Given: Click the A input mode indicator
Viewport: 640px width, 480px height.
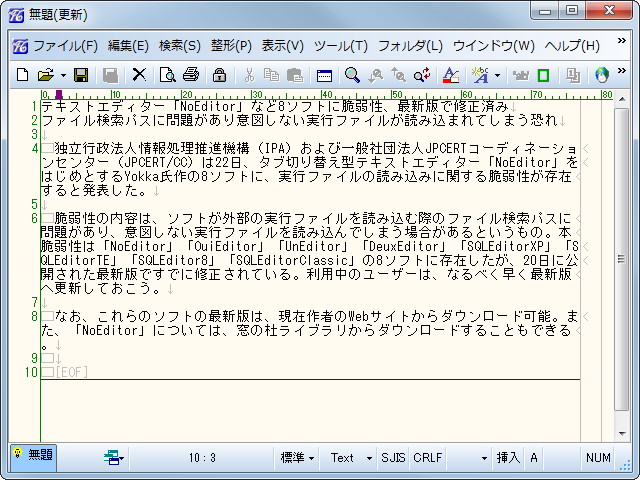Looking at the screenshot, I should [x=533, y=458].
